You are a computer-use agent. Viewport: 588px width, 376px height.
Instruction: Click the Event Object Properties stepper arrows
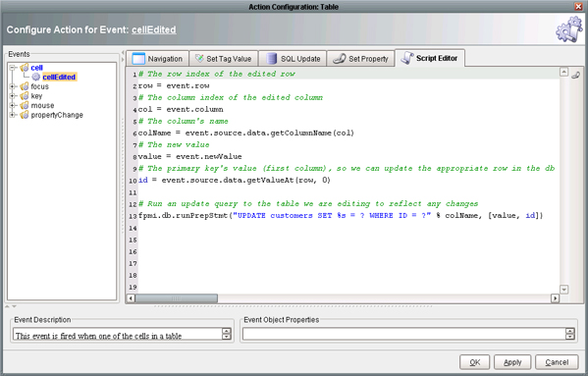pyautogui.click(x=570, y=334)
